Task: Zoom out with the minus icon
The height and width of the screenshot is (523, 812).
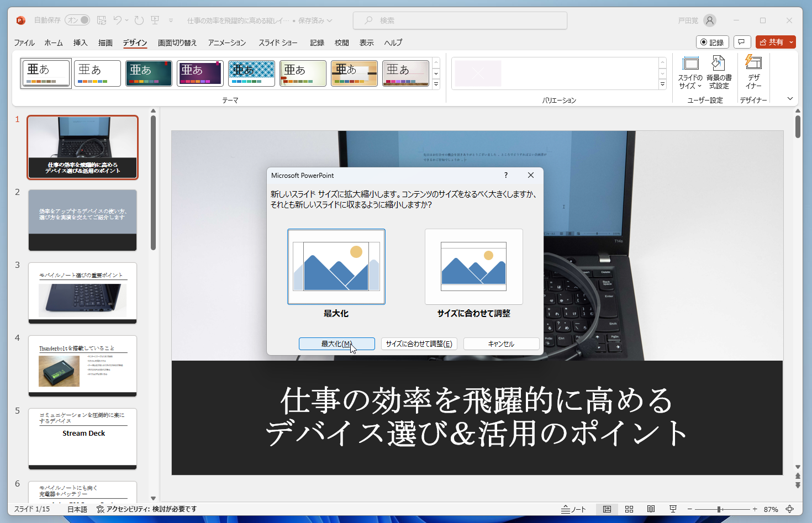Action: point(689,509)
